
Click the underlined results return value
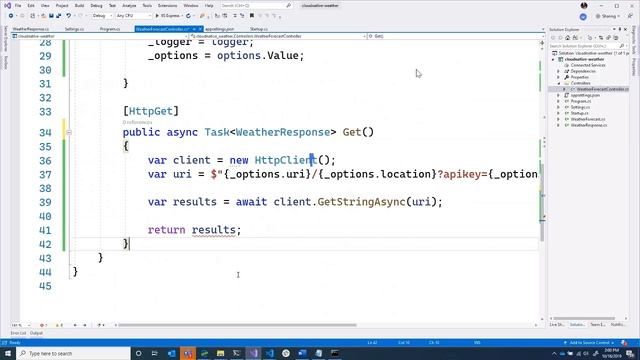tap(213, 230)
